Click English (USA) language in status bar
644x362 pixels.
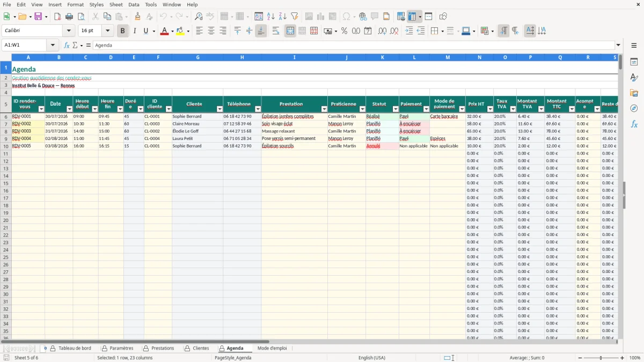[372, 358]
